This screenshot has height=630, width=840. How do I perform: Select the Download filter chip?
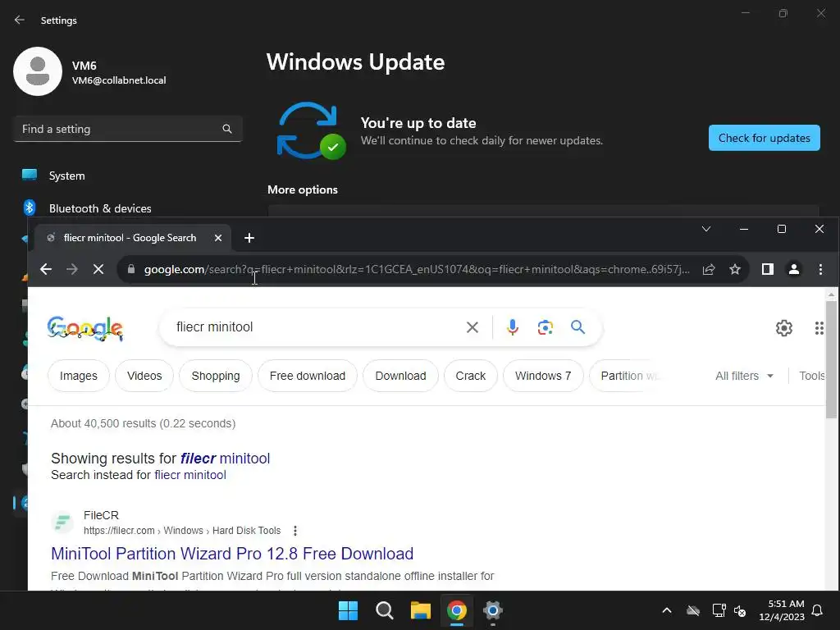pos(400,376)
